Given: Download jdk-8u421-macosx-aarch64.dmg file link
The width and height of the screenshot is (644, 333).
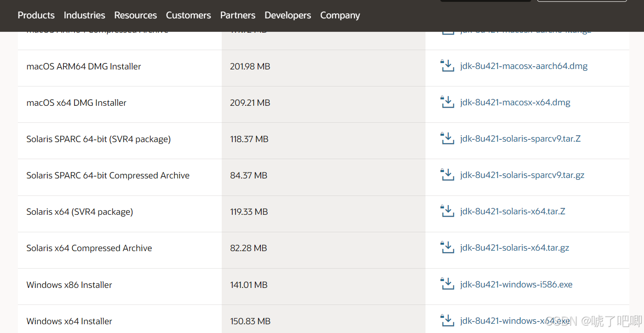Looking at the screenshot, I should 524,66.
